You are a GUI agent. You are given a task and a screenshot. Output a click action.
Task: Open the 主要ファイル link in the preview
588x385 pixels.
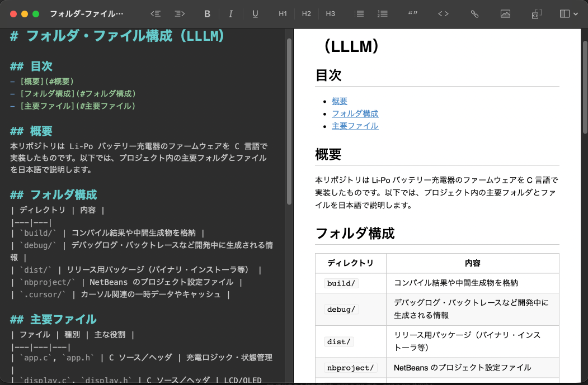(355, 126)
